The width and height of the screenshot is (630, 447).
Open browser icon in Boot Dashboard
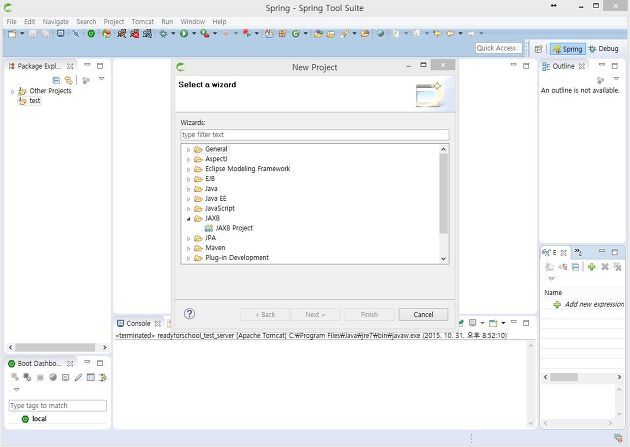[53, 377]
